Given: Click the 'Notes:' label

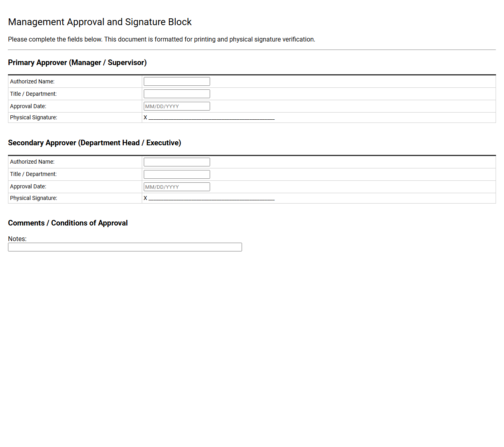Looking at the screenshot, I should (17, 239).
